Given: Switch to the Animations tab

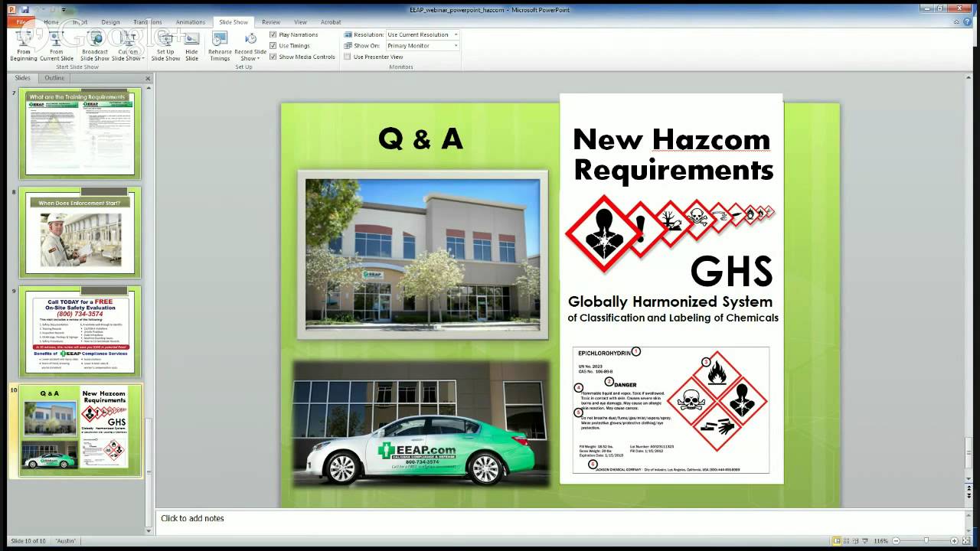Looking at the screenshot, I should (191, 22).
